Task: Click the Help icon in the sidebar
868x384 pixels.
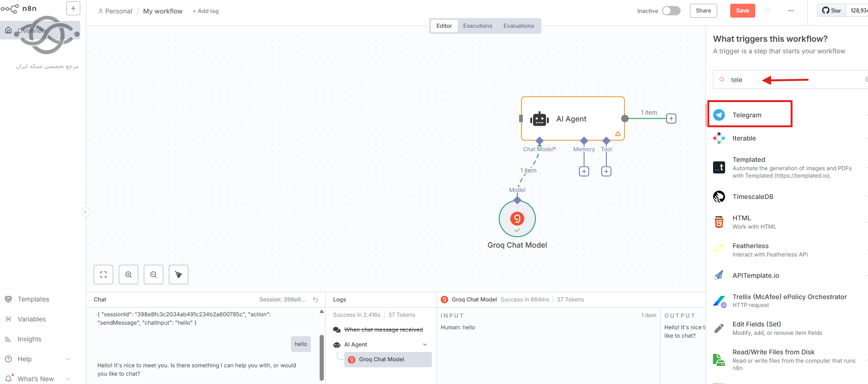Action: 8,359
